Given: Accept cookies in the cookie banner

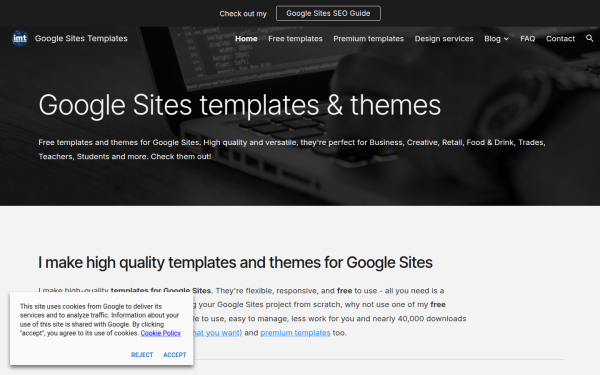Looking at the screenshot, I should 175,355.
